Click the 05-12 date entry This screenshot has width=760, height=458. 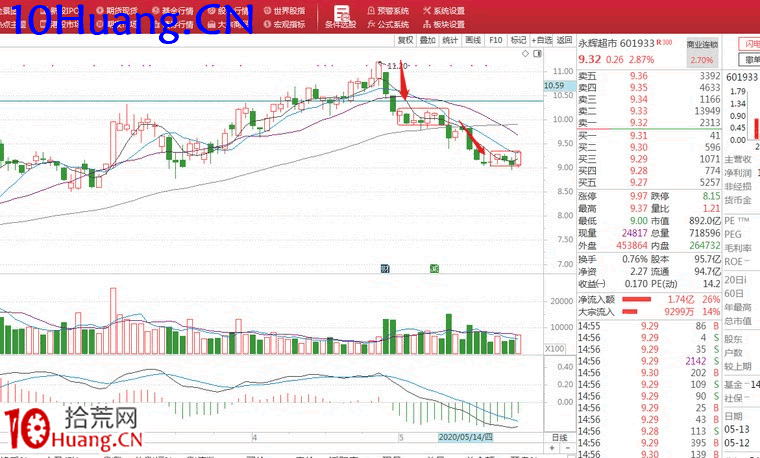[x=737, y=443]
